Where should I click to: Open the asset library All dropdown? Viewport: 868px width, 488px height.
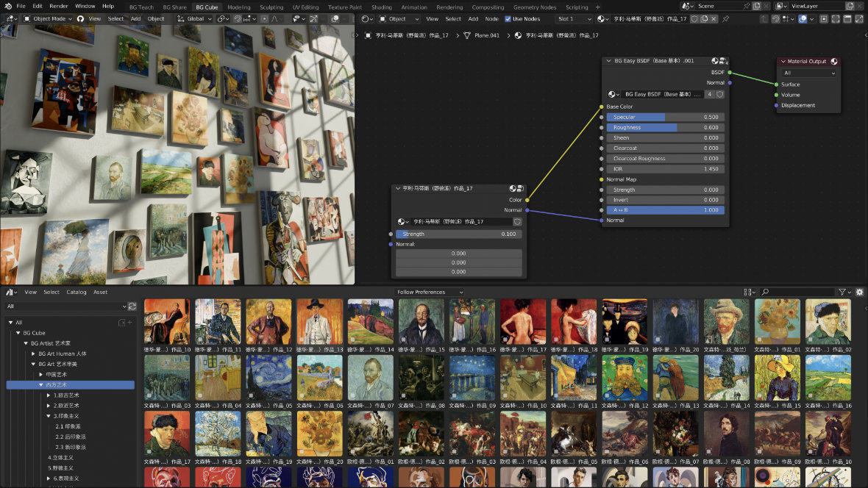(x=66, y=306)
